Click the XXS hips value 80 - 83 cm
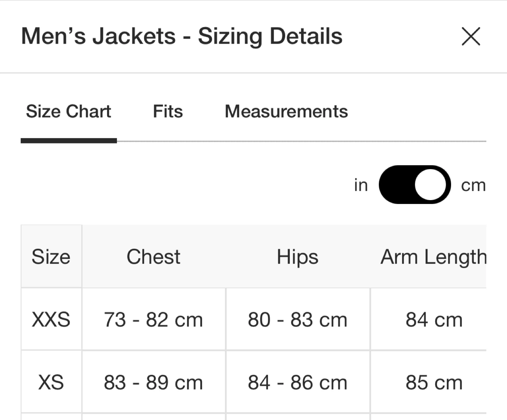The width and height of the screenshot is (507, 420). pyautogui.click(x=298, y=320)
